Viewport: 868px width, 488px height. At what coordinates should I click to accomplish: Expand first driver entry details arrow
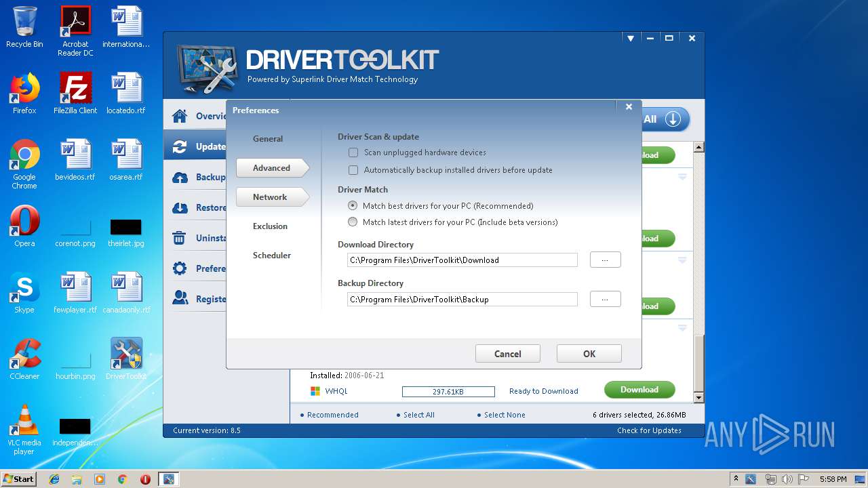(x=682, y=177)
